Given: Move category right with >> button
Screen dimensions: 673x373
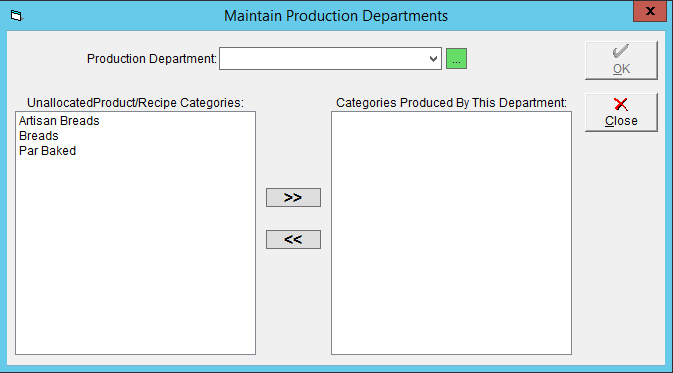Looking at the screenshot, I should tap(293, 197).
